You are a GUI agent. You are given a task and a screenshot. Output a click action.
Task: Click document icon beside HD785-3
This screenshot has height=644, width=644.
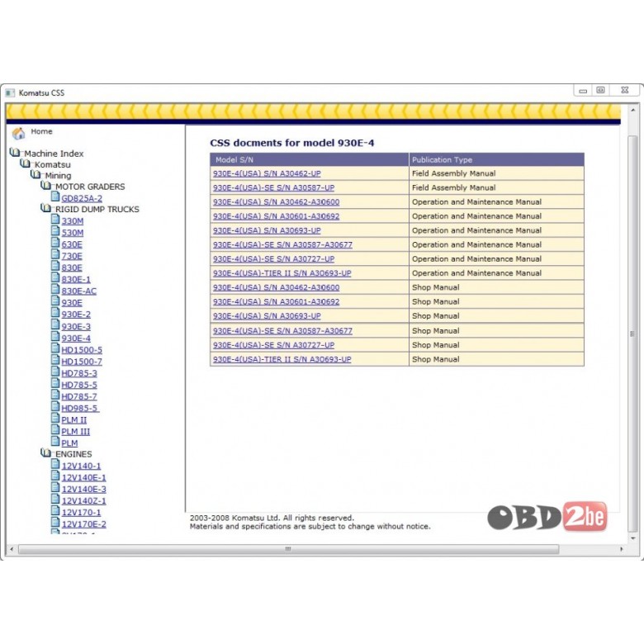(55, 372)
